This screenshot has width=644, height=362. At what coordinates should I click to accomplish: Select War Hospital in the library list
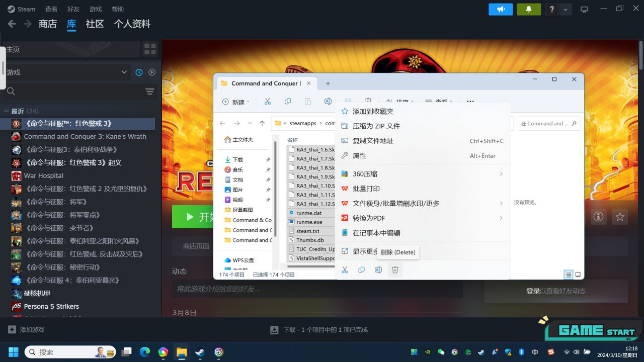coord(44,175)
